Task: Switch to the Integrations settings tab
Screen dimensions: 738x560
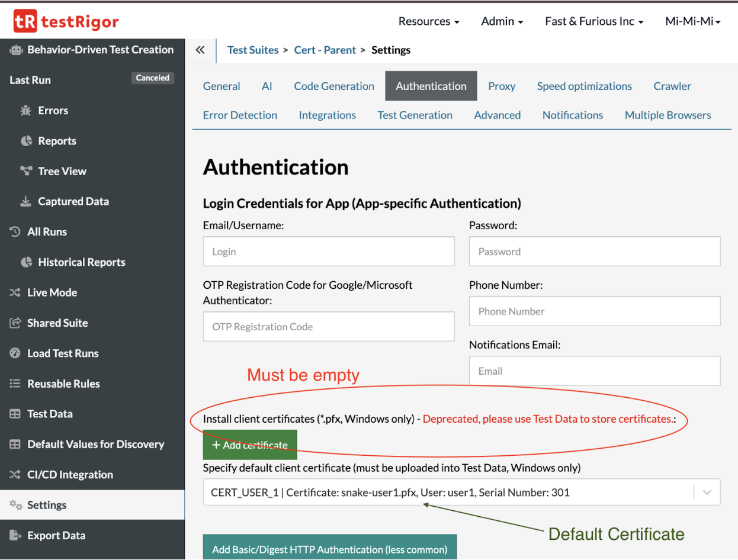Action: [327, 115]
